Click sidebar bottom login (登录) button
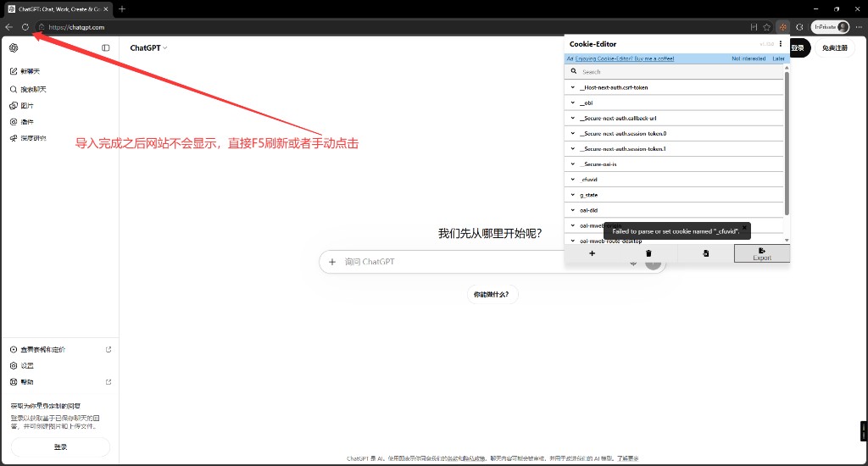 point(60,447)
